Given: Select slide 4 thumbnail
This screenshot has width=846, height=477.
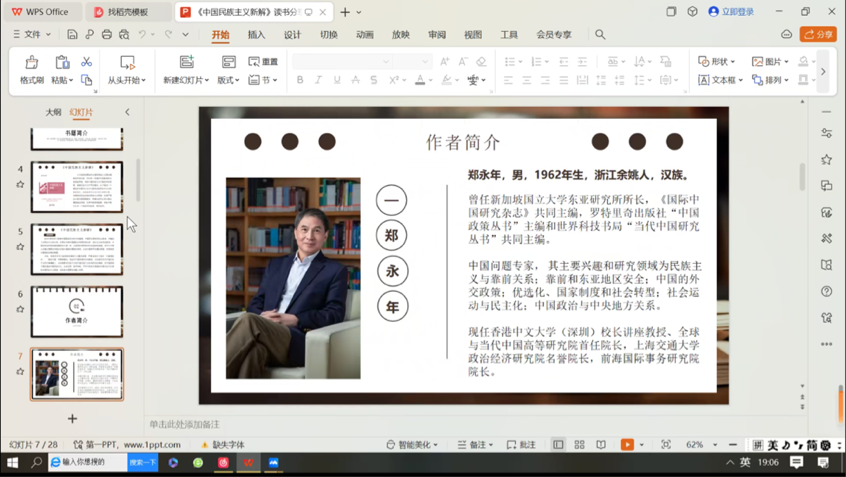Looking at the screenshot, I should pyautogui.click(x=77, y=187).
